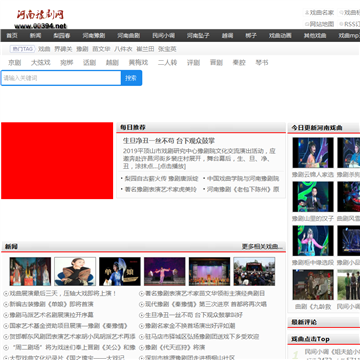Click bullet icon before 豫剧马派艺术名剧展演拉开序幕
This screenshot has width=360, height=360.
point(6,315)
